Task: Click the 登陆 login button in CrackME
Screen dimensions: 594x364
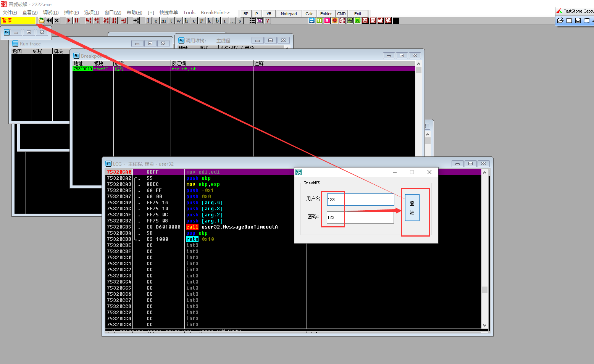Action: pos(412,208)
